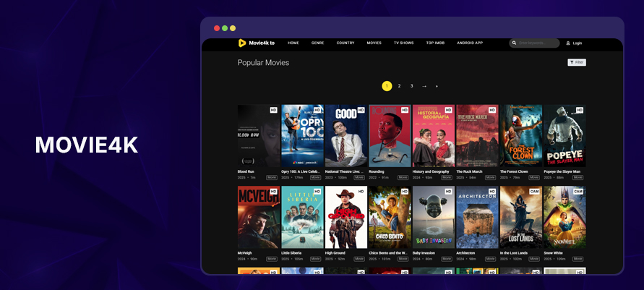This screenshot has width=644, height=290.
Task: Go to the Home page
Action: coord(293,43)
